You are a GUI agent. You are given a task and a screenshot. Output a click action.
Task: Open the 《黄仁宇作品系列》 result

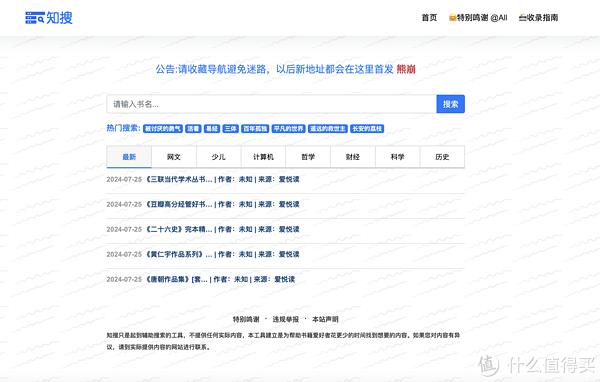[222, 254]
